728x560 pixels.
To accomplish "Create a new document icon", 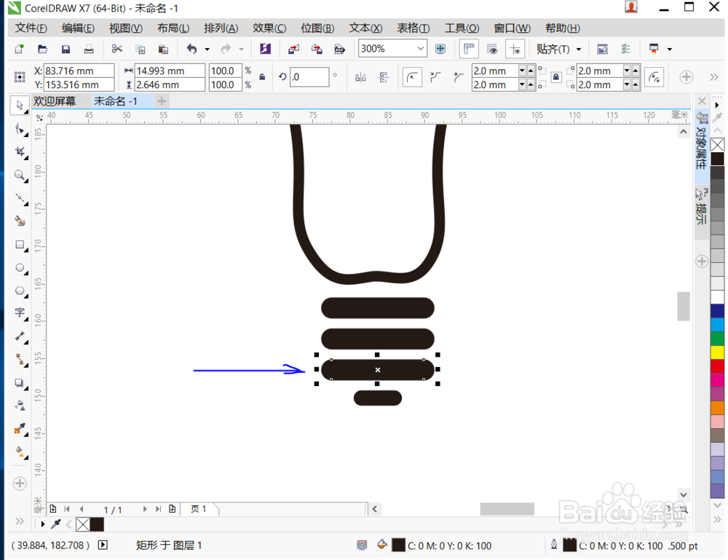I will tap(19, 49).
